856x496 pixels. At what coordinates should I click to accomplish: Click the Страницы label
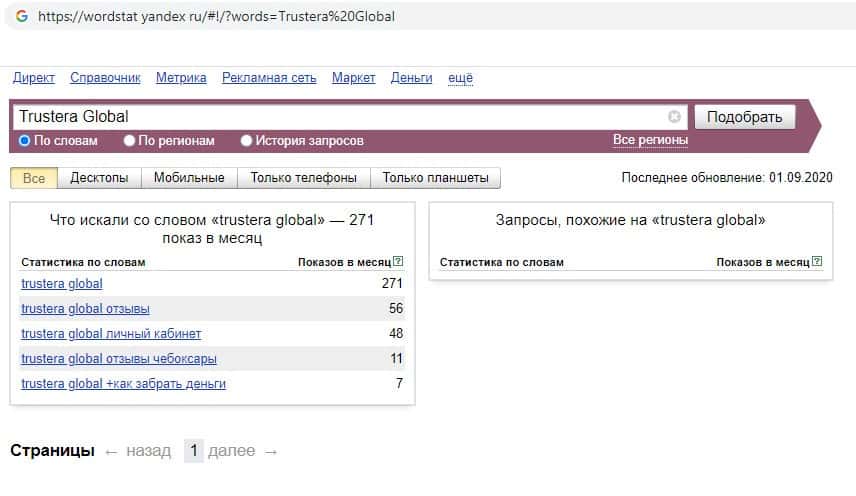point(52,451)
